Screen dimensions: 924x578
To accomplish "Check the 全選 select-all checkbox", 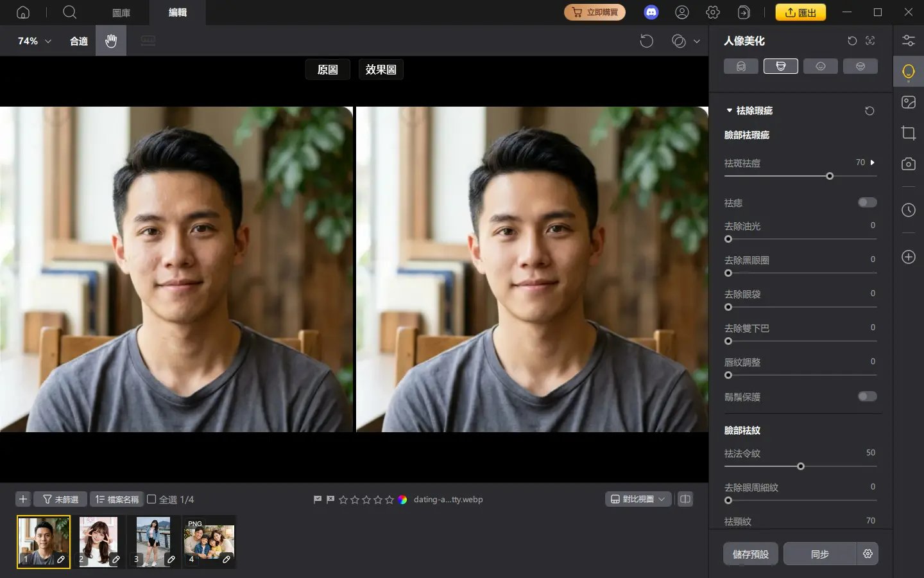I will [151, 499].
